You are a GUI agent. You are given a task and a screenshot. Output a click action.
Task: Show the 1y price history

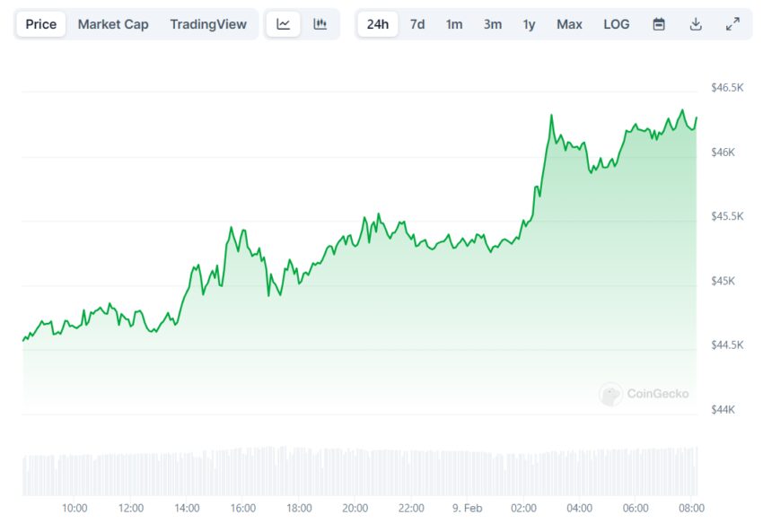click(530, 24)
